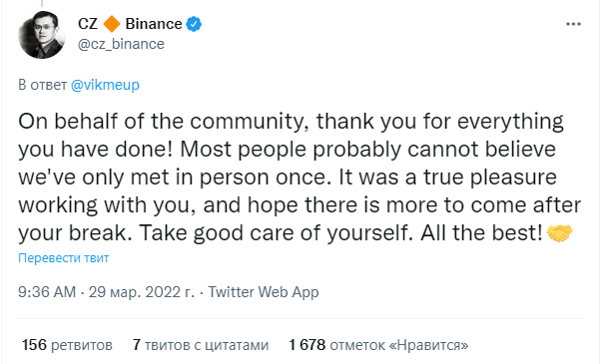
Task: Click the 1 678 likes number
Action: [306, 345]
